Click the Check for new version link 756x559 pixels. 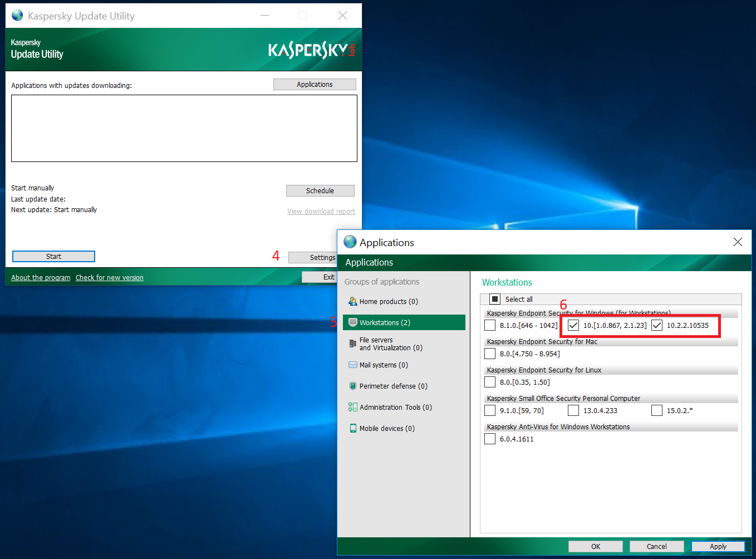tap(110, 277)
